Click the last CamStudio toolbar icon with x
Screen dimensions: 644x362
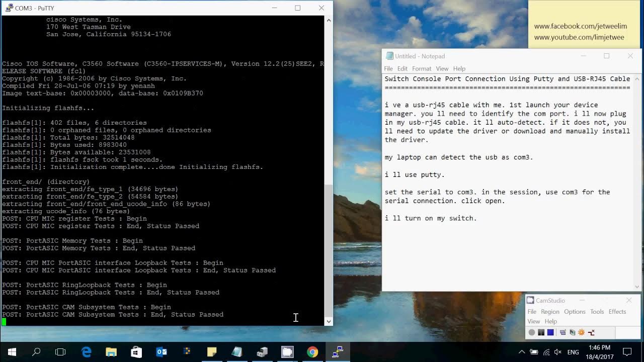click(x=591, y=332)
